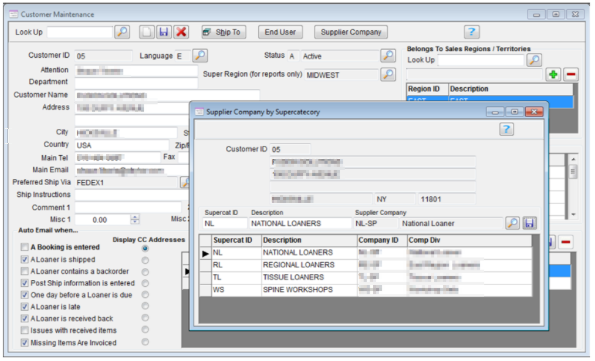Click the right-side list's scroll down arrow
Image resolution: width=595 pixels, height=361 pixels.
[x=573, y=215]
